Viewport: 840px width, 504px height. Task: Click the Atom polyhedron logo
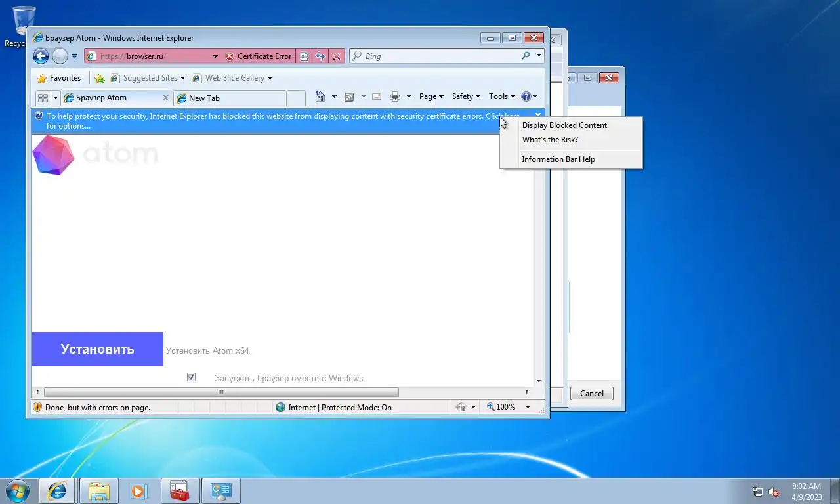tap(54, 155)
